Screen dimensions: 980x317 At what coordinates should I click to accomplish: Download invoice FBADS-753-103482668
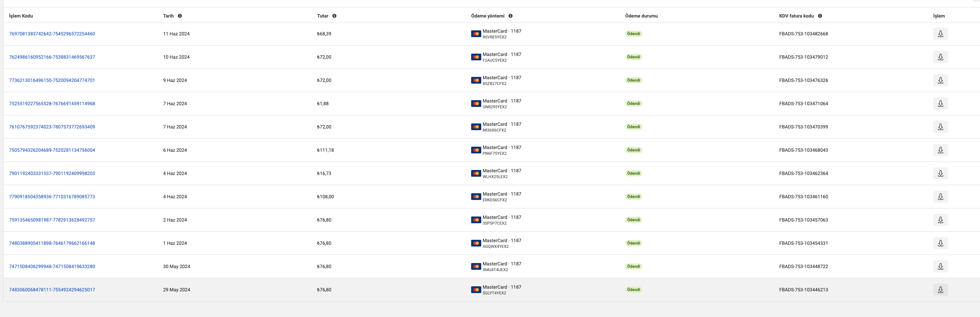click(x=940, y=33)
